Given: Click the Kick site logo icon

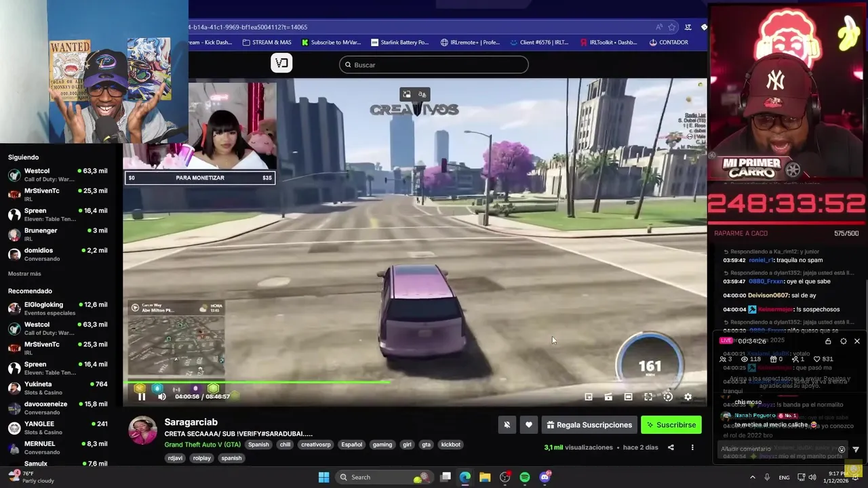Looking at the screenshot, I should tap(281, 63).
